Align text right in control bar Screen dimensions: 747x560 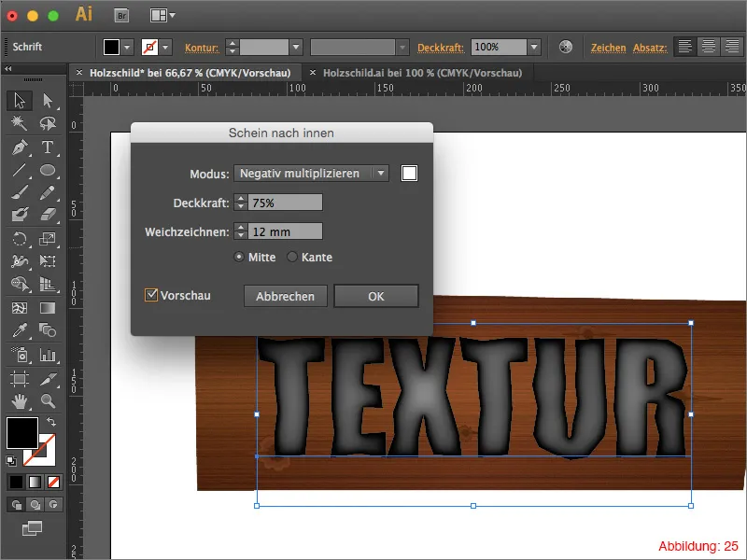(x=732, y=47)
